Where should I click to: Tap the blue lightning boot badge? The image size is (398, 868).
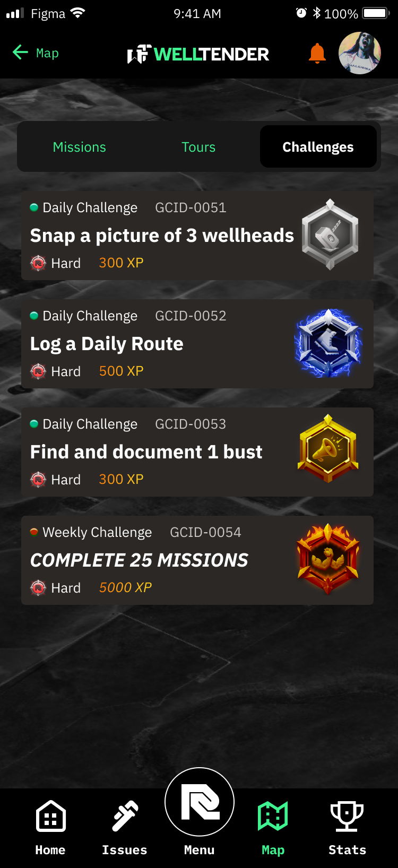(328, 343)
